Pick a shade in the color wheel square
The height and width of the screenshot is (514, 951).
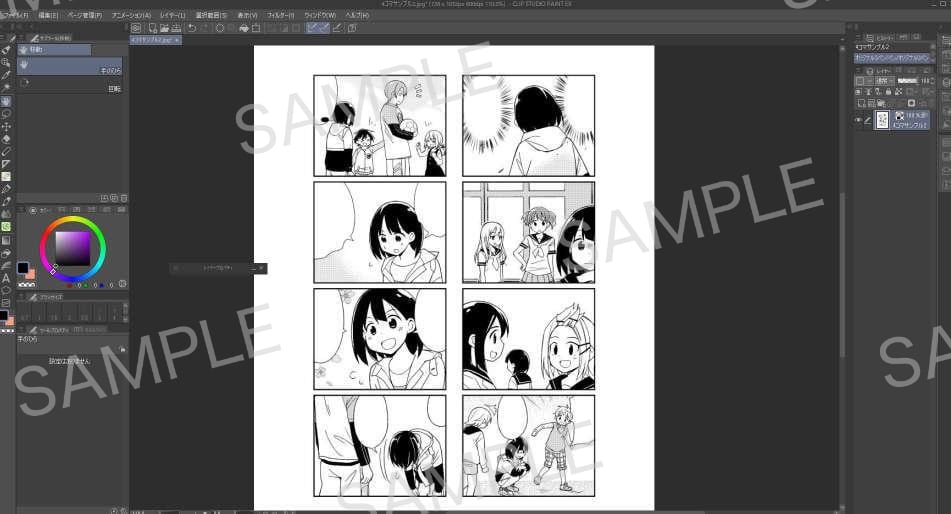point(73,248)
